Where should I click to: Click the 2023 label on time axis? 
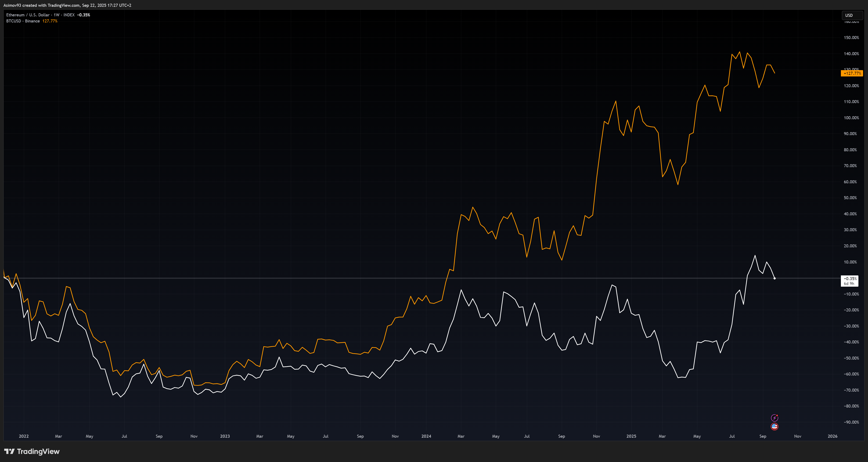pyautogui.click(x=225, y=436)
